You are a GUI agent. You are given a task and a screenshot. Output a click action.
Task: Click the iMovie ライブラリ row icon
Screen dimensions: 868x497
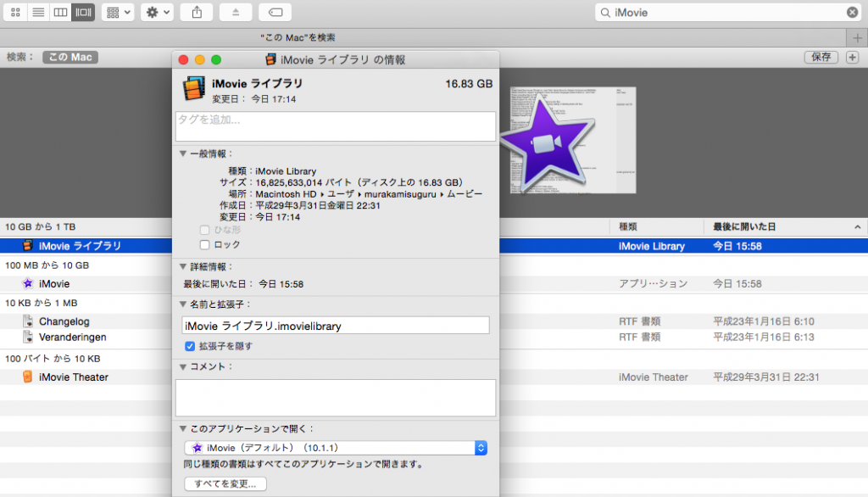(x=28, y=245)
